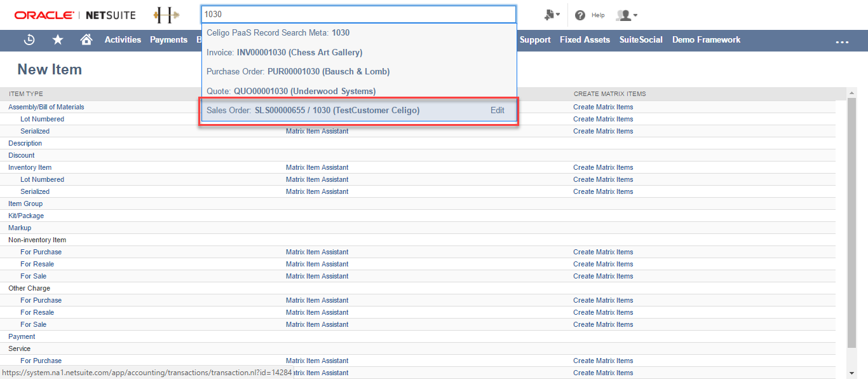Viewport: 868px width, 379px height.
Task: Create Matrix Items for Inventory Item
Action: 603,167
